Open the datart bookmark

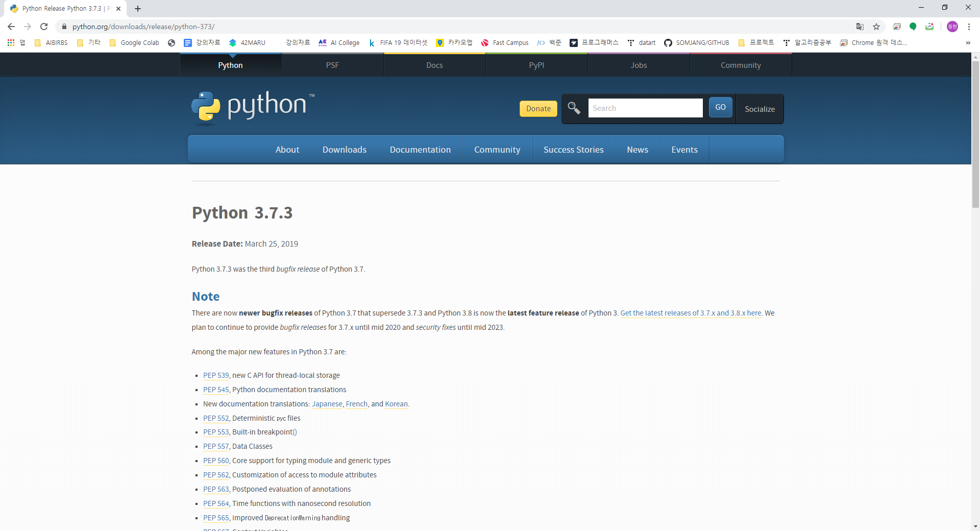(x=642, y=43)
